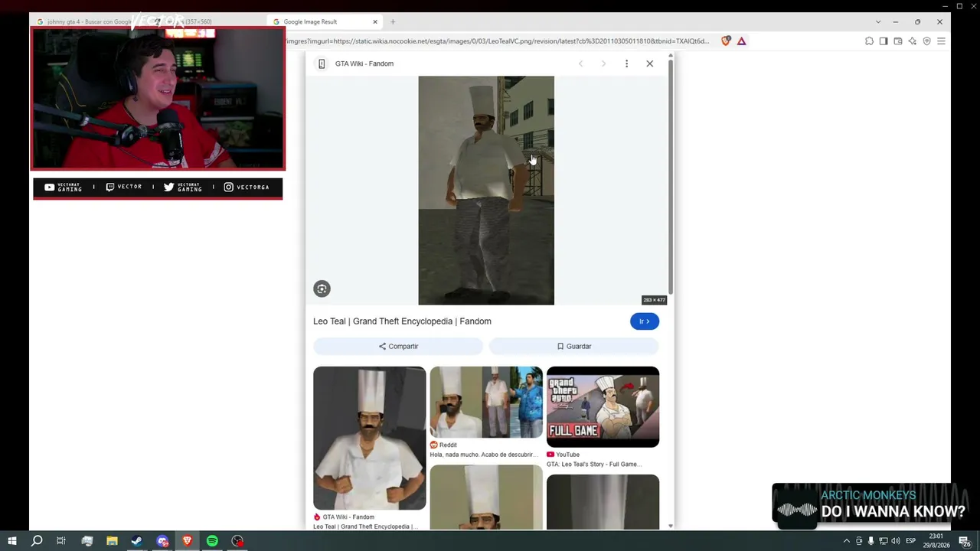The height and width of the screenshot is (551, 980).
Task: Open Steam from the taskbar
Action: (x=137, y=541)
